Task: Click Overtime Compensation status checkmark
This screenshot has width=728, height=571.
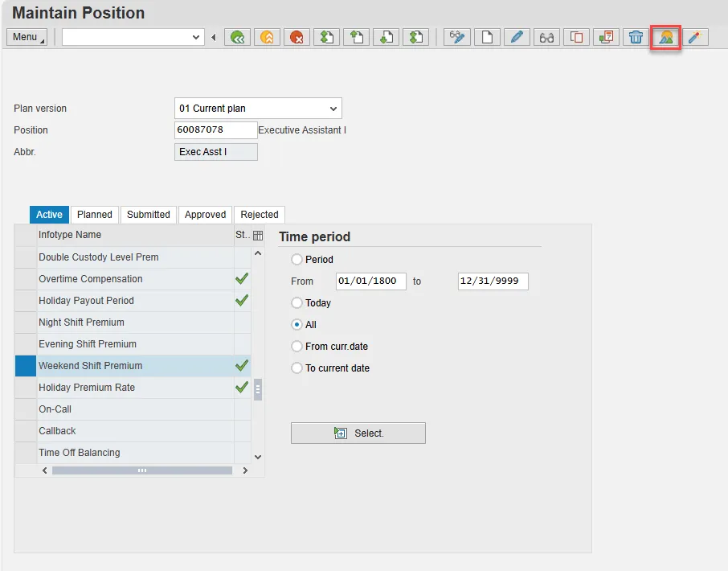Action: 242,279
